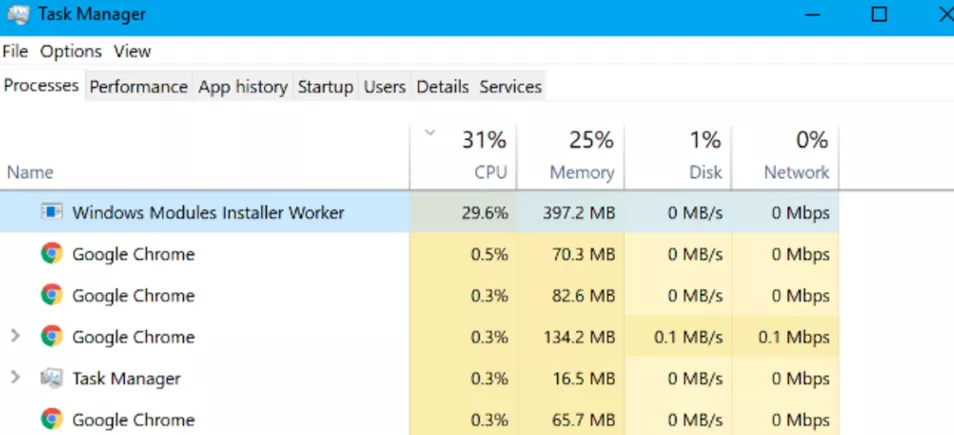The height and width of the screenshot is (435, 954).
Task: Go to the Startup tab
Action: (x=326, y=87)
